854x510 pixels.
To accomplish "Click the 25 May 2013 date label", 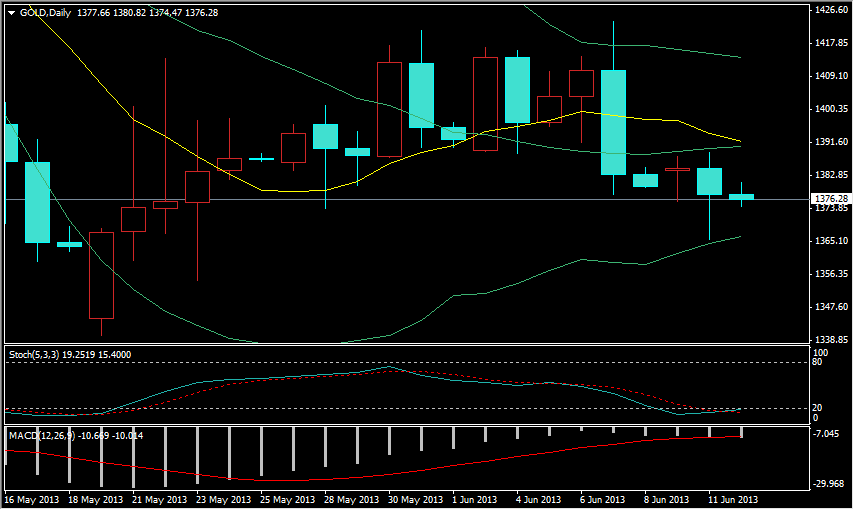I will (x=288, y=500).
